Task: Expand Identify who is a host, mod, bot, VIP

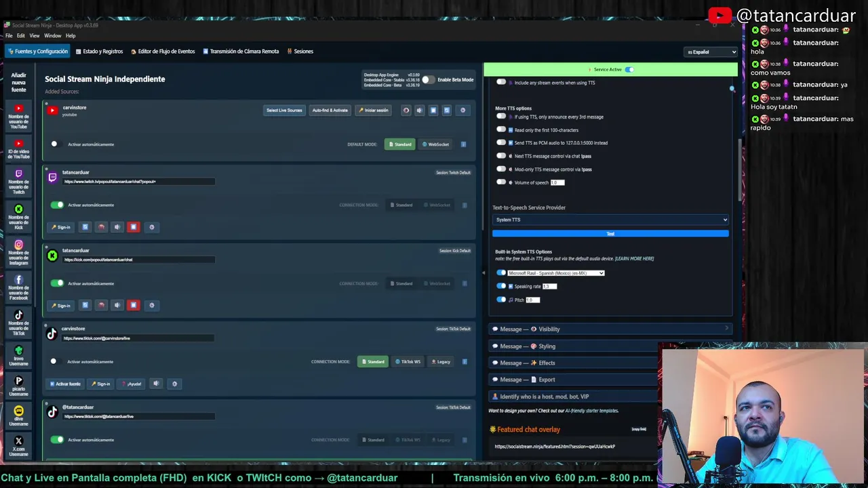Action: [x=573, y=396]
